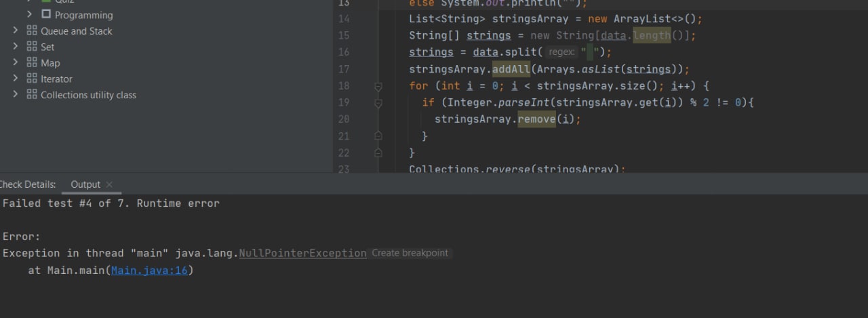Click the Map section grid icon
The width and height of the screenshot is (868, 318).
click(x=32, y=62)
